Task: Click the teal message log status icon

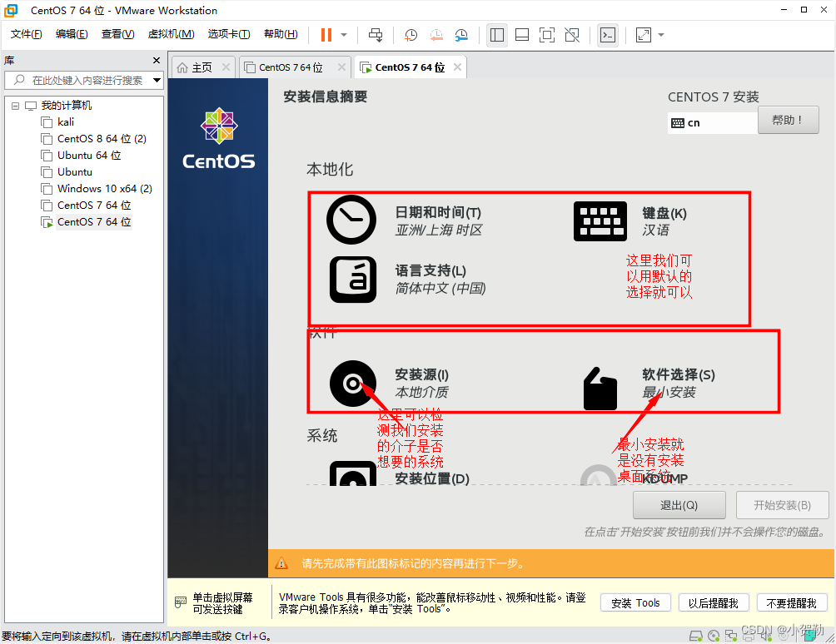Action: 810,636
